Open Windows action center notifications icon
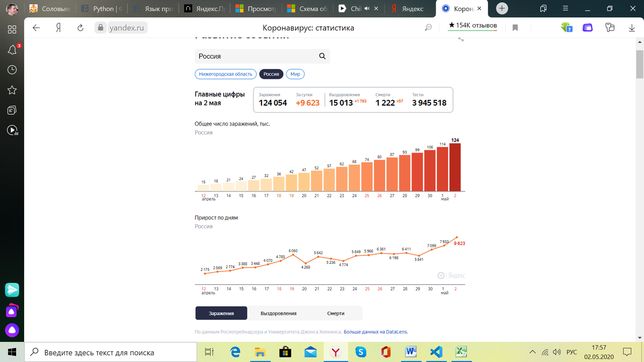644x362 pixels. 627,352
